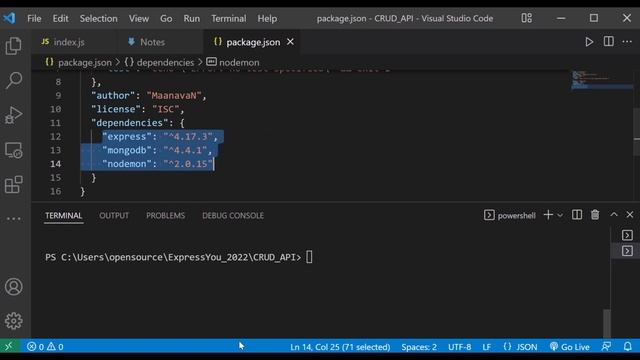The height and width of the screenshot is (360, 640).
Task: Click the VS Code logo icon
Action: tap(9, 18)
